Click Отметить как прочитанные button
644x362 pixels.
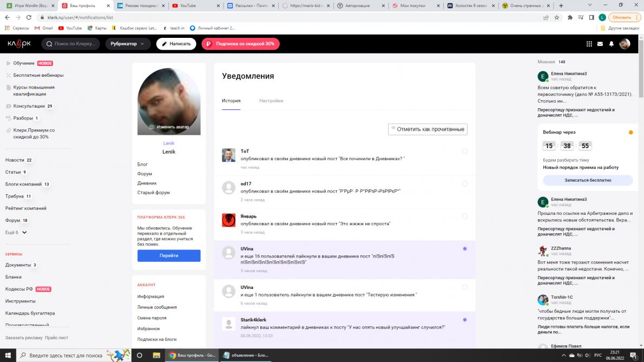click(428, 129)
